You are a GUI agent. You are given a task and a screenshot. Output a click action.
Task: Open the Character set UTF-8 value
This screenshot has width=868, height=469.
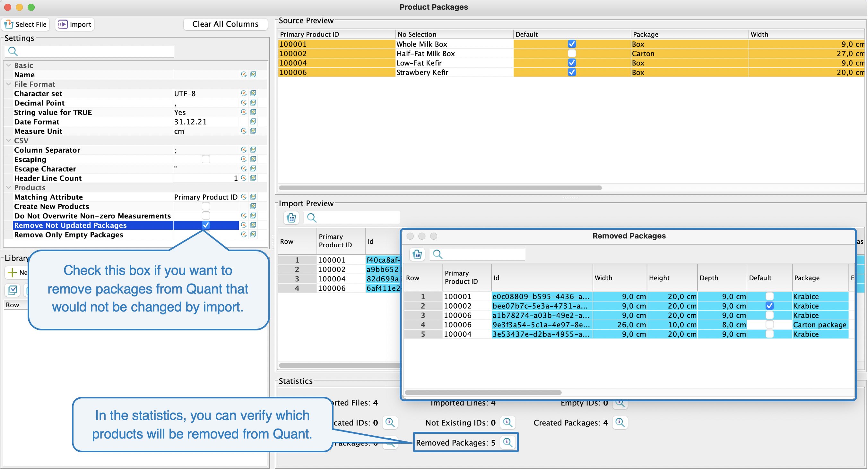pos(205,93)
